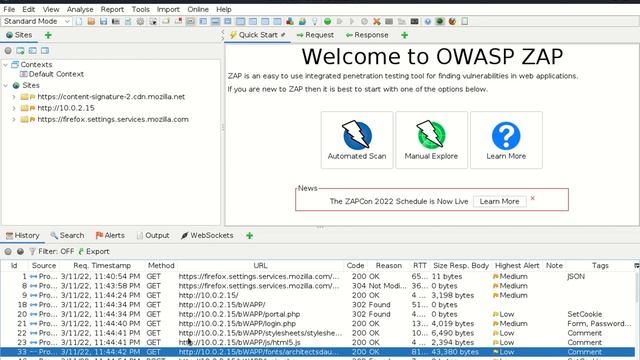Click the green plus after WebSockets tab

pos(249,236)
